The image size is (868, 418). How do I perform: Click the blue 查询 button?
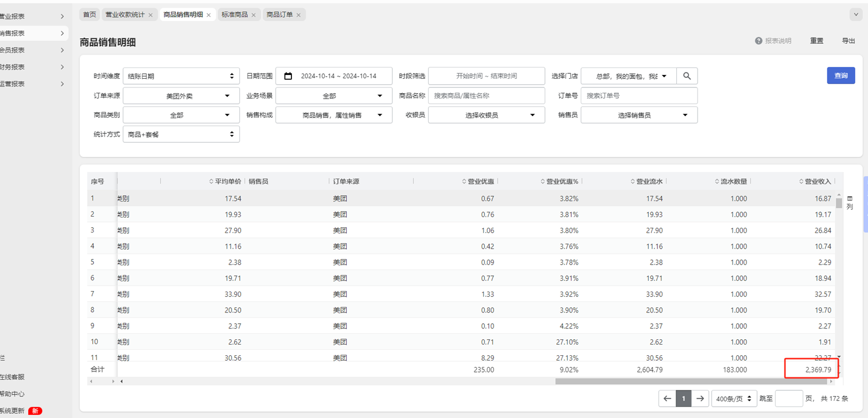point(841,76)
